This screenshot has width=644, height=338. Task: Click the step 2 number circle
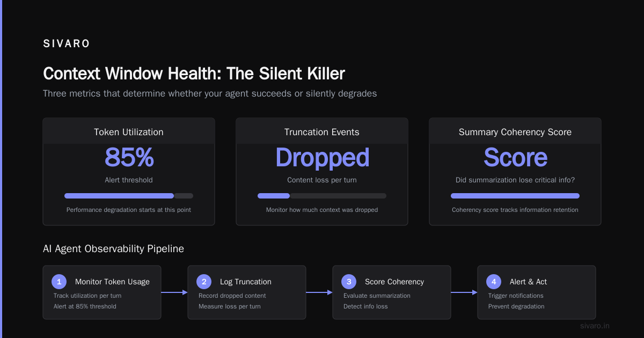204,282
